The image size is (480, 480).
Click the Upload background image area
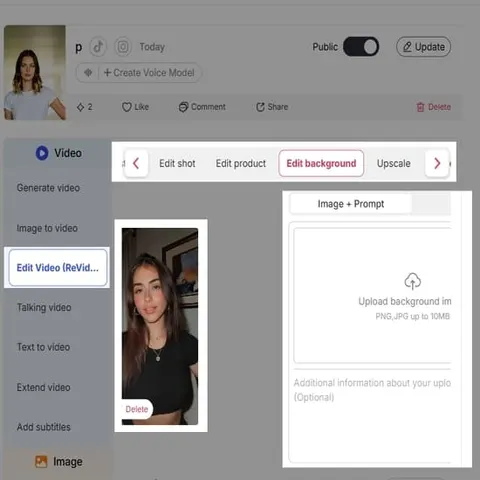[372, 295]
